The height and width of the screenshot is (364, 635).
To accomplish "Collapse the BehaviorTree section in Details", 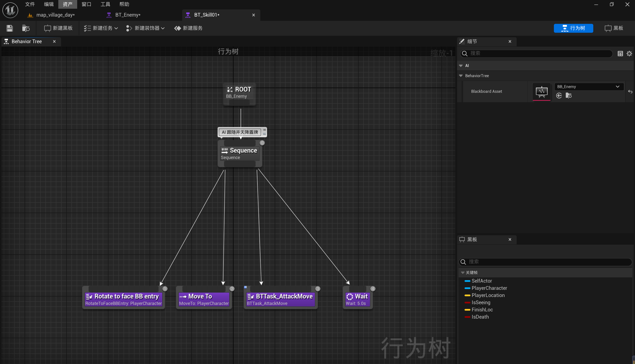I will (x=461, y=76).
